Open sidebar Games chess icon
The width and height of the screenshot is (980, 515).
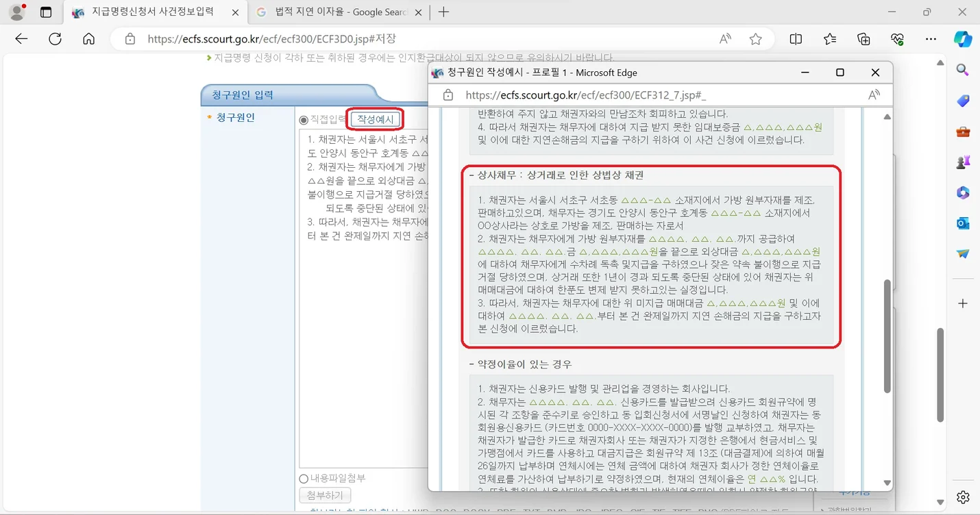[963, 162]
